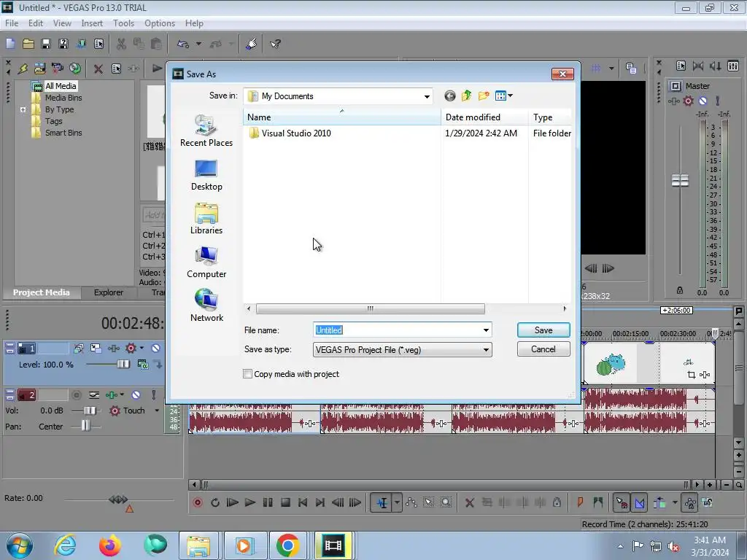The width and height of the screenshot is (747, 560).
Task: Open track 1 FX gear icon
Action: (131, 348)
